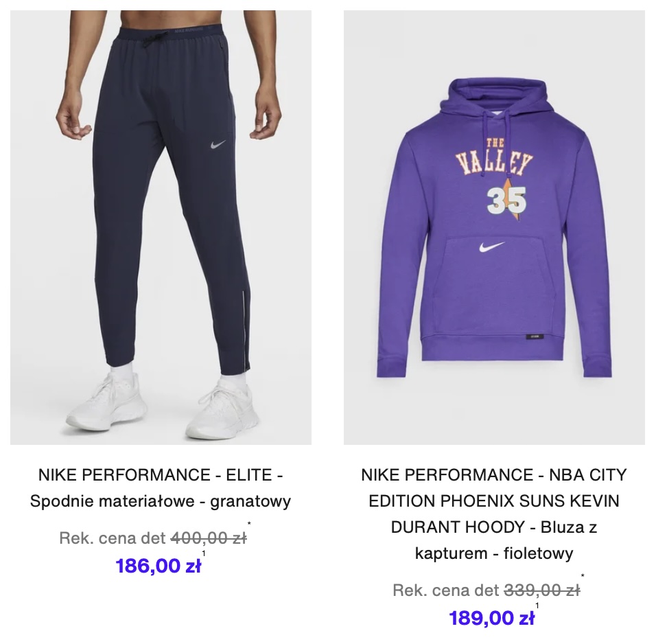
Task: Click the crossed-out 339,00 zł recommended price
Action: click(542, 590)
